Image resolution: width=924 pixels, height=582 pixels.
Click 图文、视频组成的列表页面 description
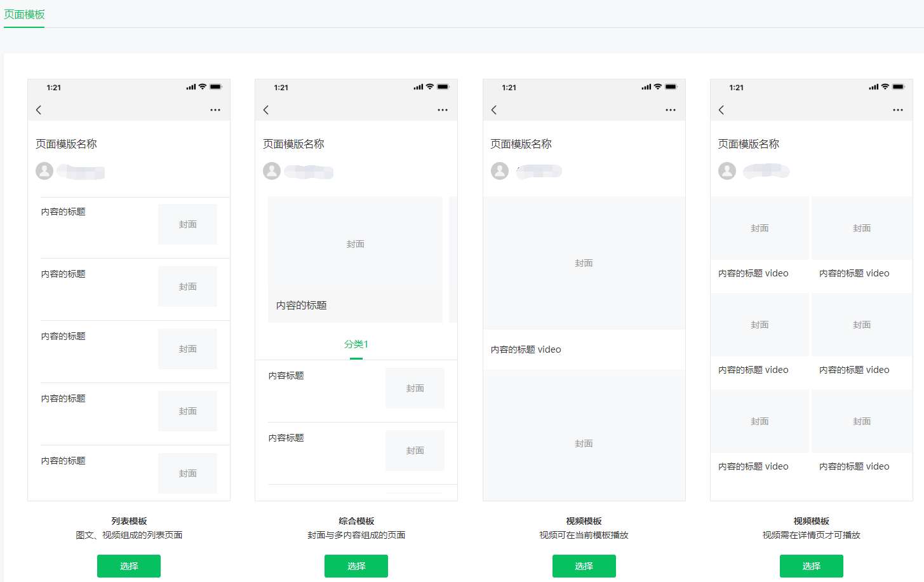click(x=129, y=535)
